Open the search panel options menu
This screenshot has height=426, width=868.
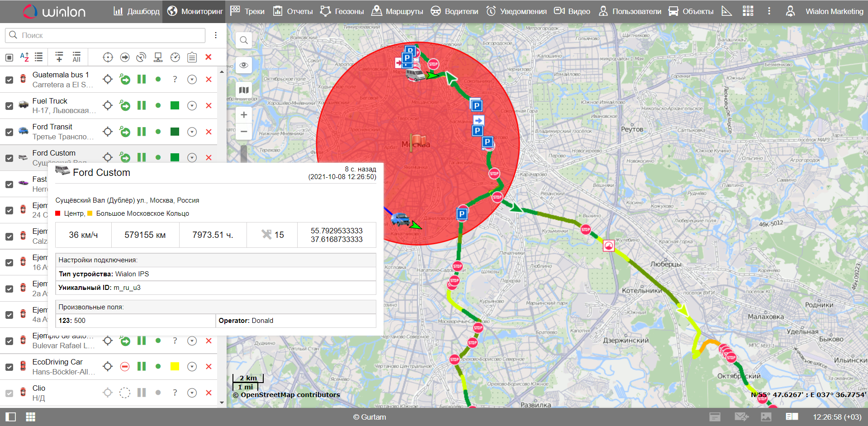pos(216,35)
